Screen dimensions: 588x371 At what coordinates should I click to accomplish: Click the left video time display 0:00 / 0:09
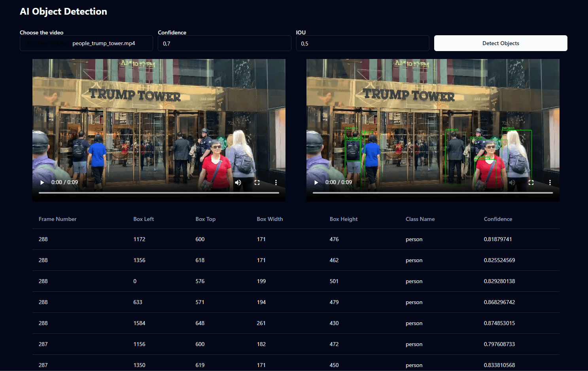click(64, 183)
